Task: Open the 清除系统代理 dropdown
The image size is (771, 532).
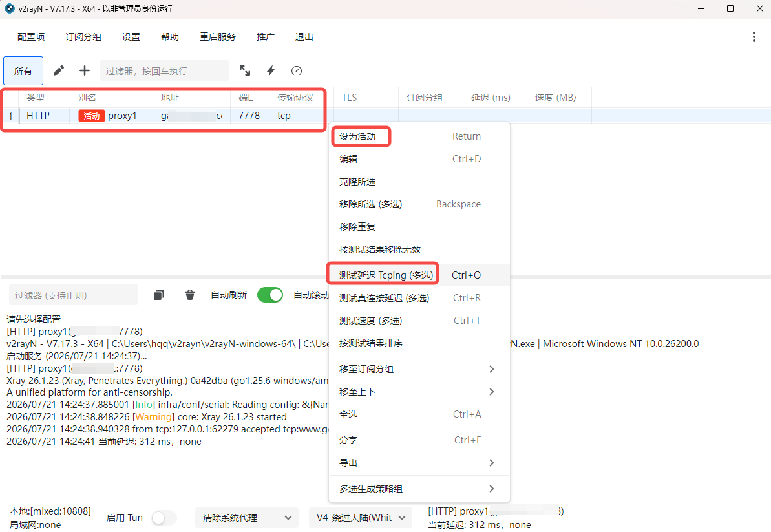Action: 247,518
